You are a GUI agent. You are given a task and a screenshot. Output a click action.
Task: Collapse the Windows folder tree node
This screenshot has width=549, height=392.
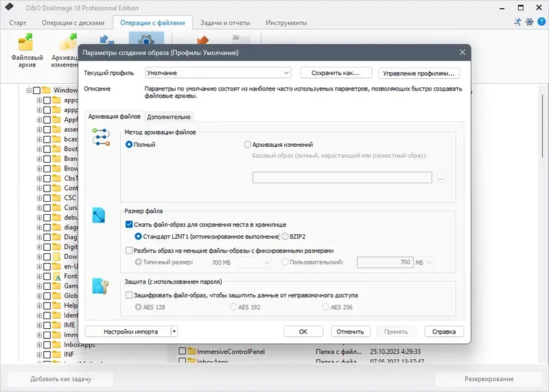point(29,91)
